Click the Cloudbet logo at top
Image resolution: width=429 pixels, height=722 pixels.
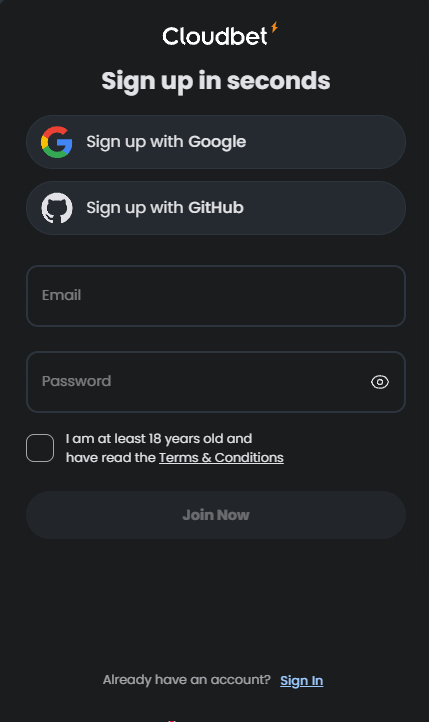point(220,34)
